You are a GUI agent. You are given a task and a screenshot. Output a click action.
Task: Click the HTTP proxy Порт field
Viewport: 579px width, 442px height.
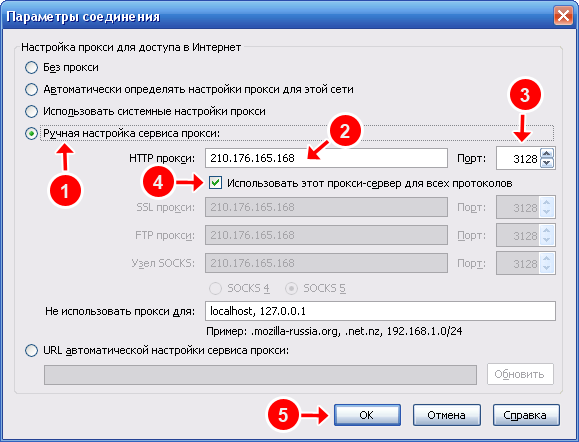point(518,158)
